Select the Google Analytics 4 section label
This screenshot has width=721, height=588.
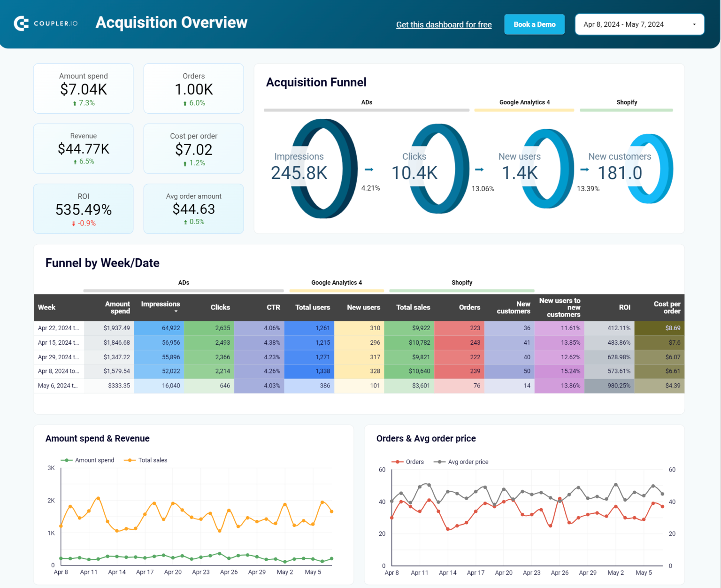pyautogui.click(x=524, y=102)
